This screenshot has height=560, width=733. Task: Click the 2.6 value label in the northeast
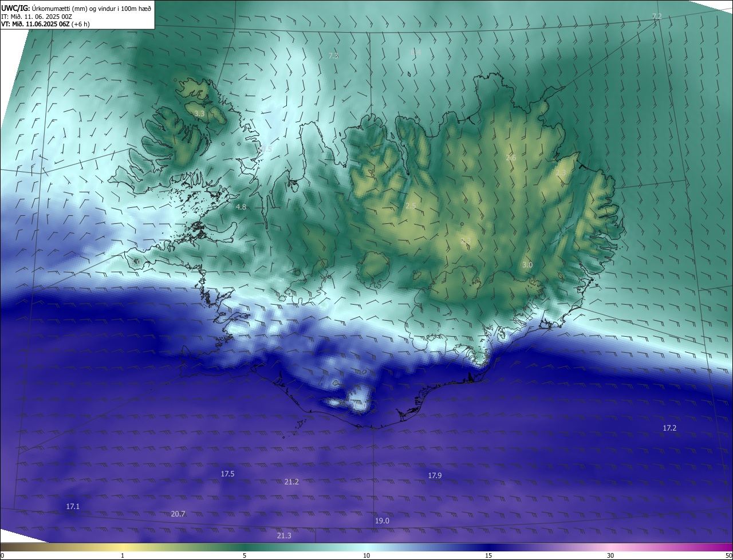point(511,157)
